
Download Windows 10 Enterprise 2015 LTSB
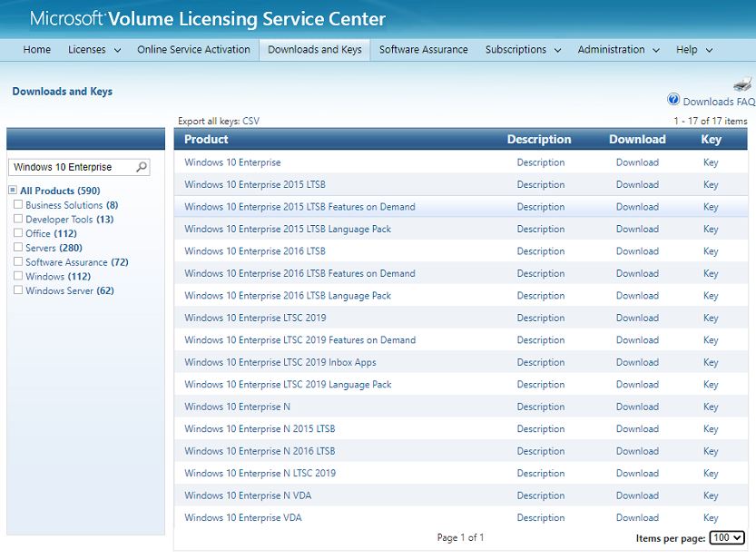click(637, 184)
